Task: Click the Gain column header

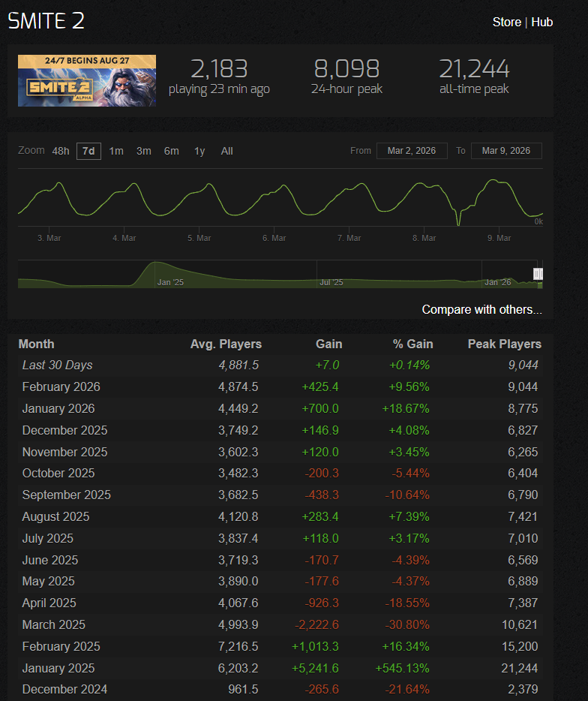Action: click(x=328, y=344)
